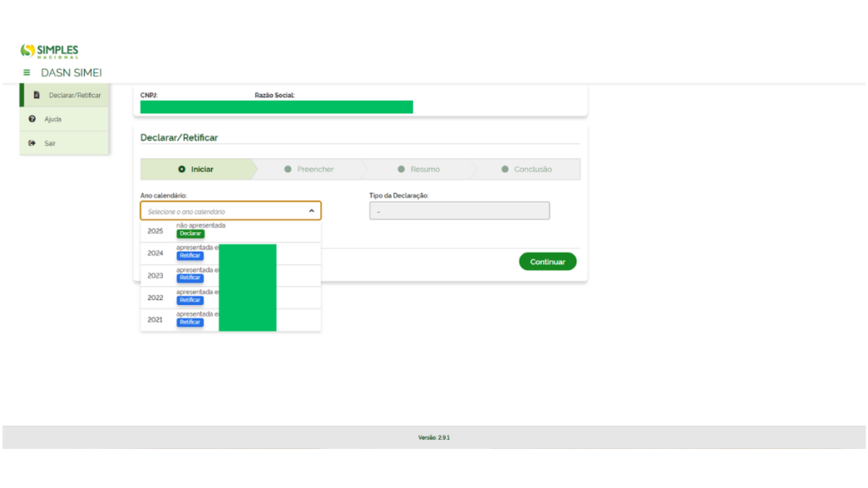Click the Sair logout icon in the sidebar

pos(32,143)
